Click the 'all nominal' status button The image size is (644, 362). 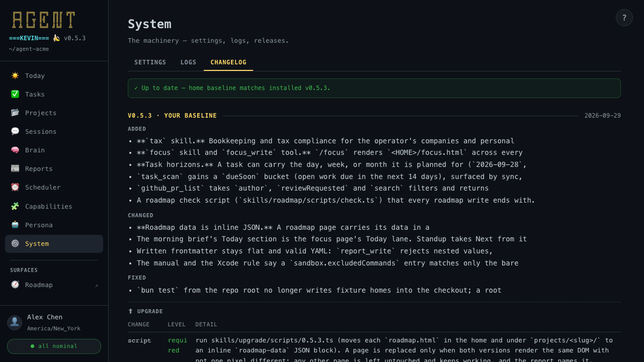(x=54, y=346)
